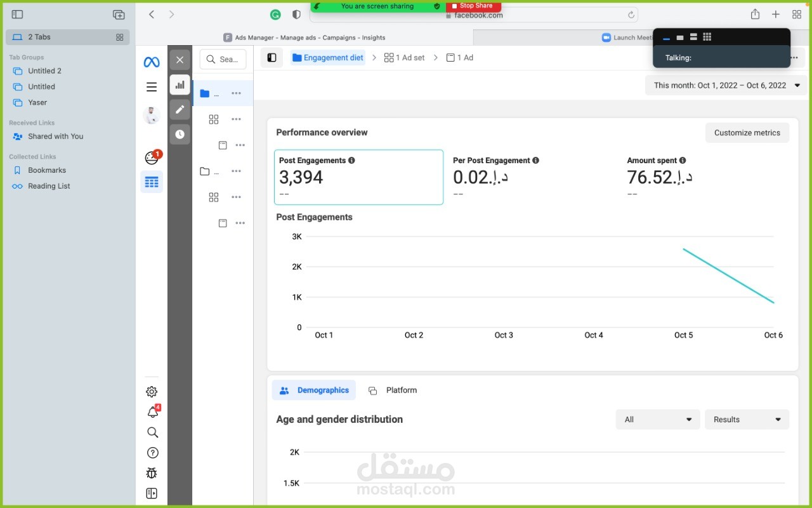
Task: Open notifications bell icon
Action: (153, 411)
